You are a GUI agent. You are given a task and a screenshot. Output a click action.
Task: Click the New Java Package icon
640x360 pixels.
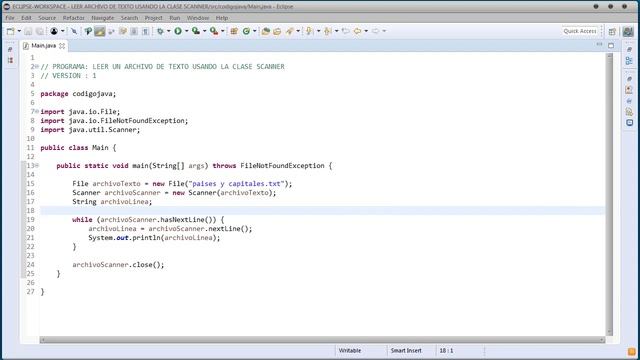coord(234,31)
